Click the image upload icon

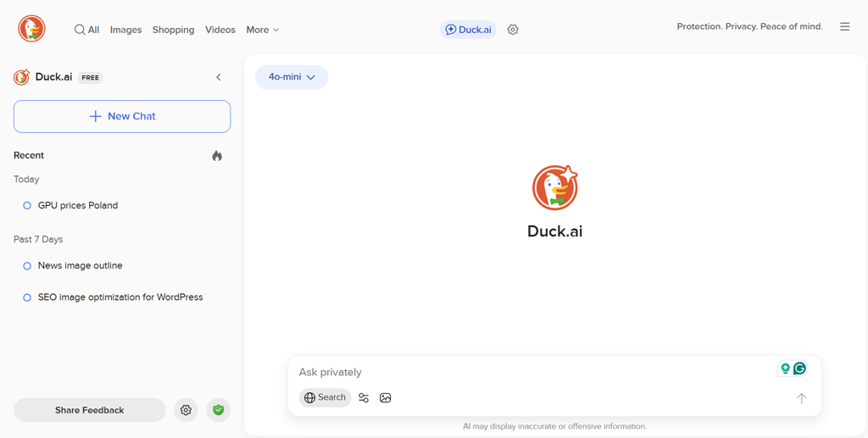coord(386,397)
